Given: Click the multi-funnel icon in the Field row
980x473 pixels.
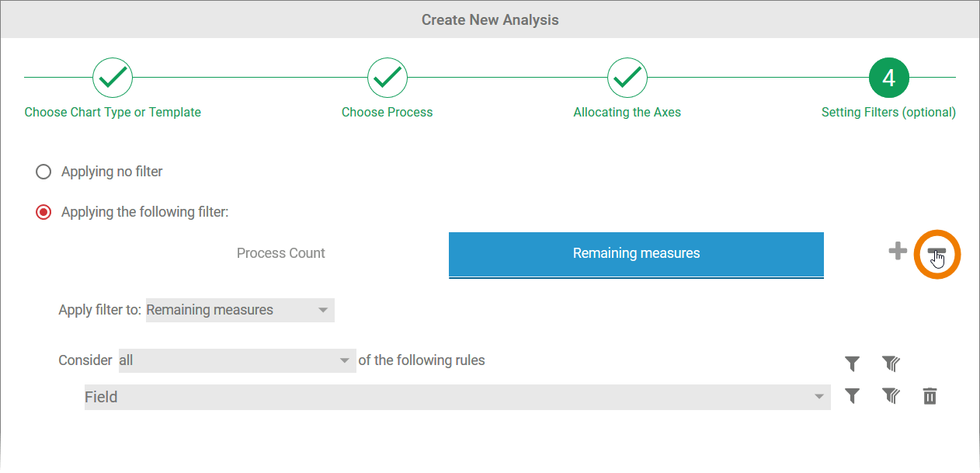Looking at the screenshot, I should pos(891,397).
